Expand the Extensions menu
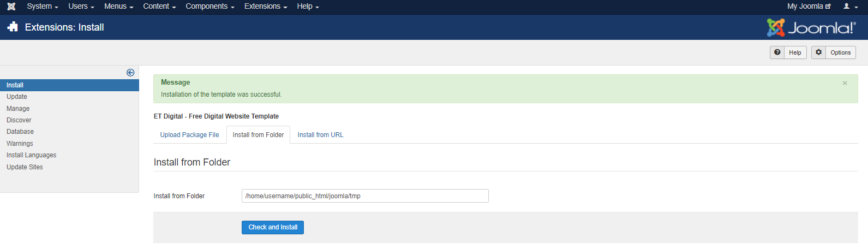The height and width of the screenshot is (248, 868). click(x=265, y=7)
